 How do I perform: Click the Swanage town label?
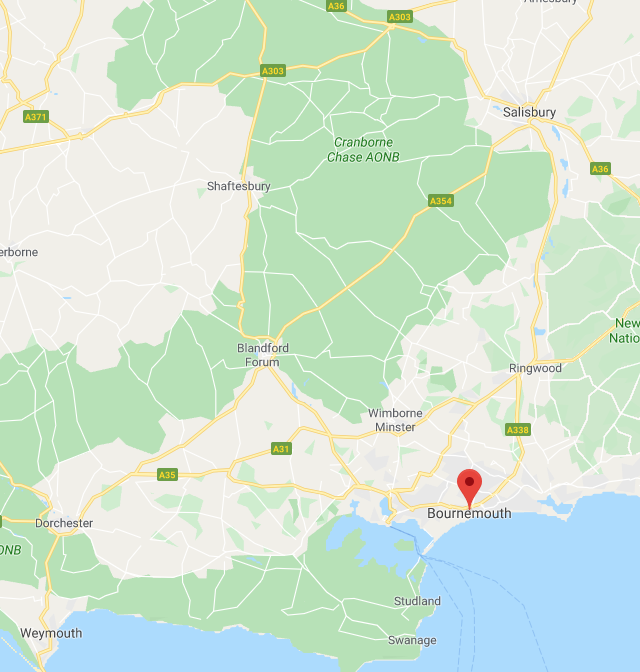coord(412,640)
